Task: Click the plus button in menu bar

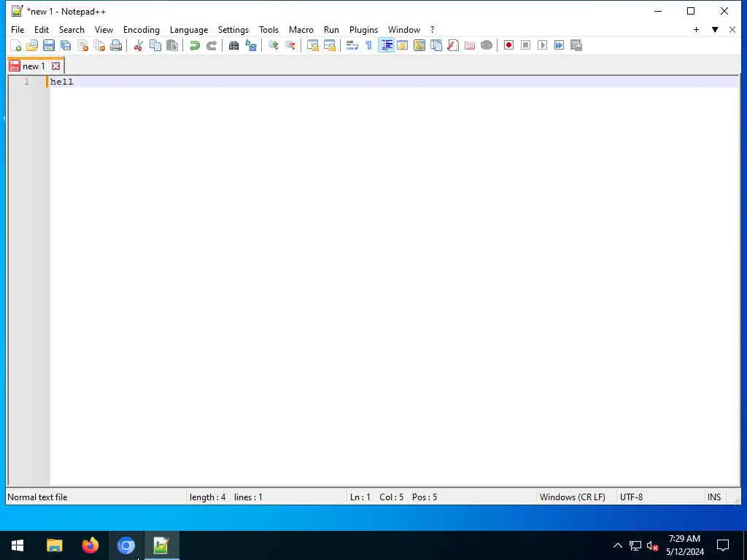Action: coord(696,29)
